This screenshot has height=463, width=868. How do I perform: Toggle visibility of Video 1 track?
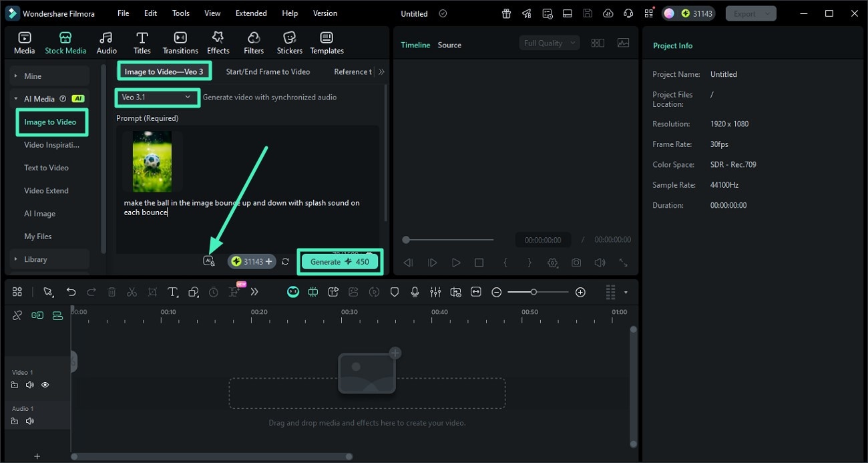(x=45, y=385)
